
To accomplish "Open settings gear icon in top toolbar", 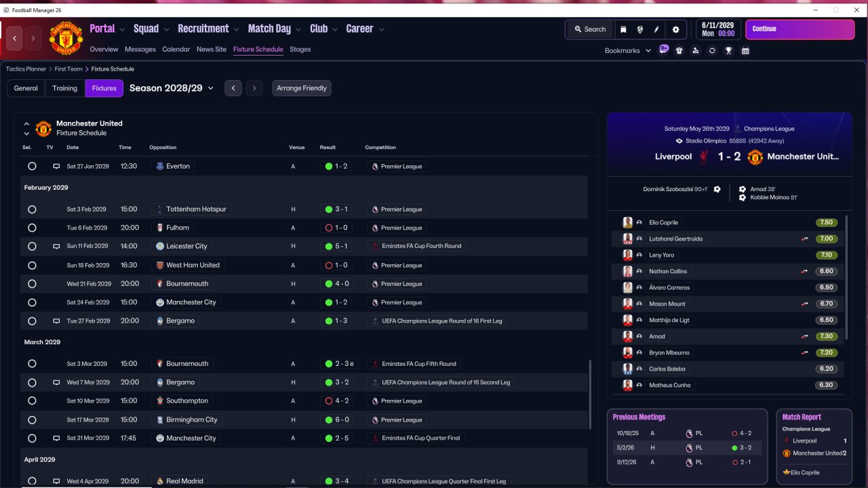I will (675, 29).
